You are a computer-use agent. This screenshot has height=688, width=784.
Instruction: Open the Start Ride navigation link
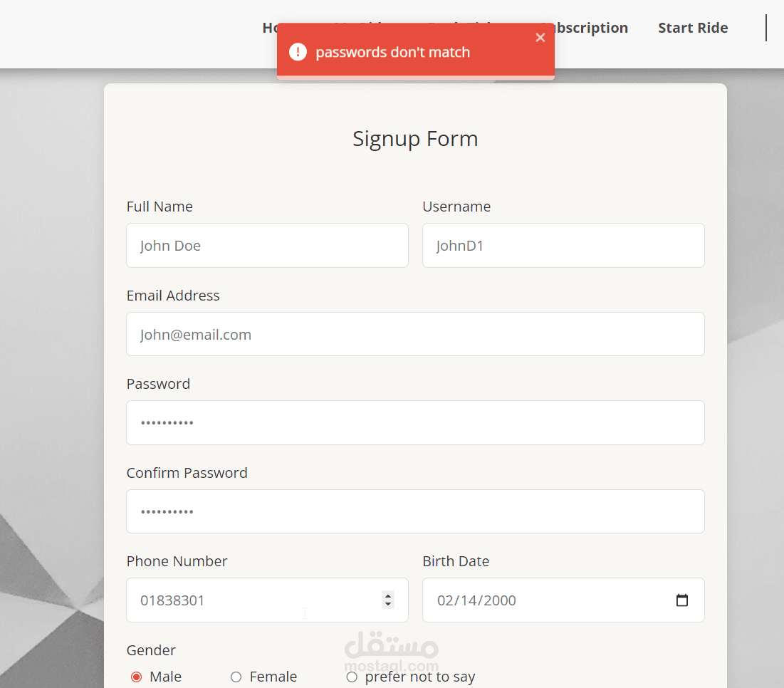pyautogui.click(x=692, y=28)
